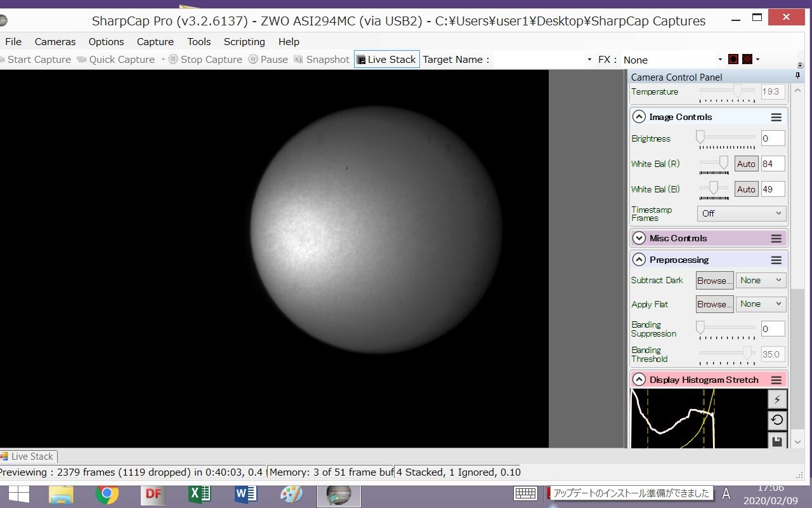
Task: Open the Timestamp Frames dropdown
Action: coord(741,214)
